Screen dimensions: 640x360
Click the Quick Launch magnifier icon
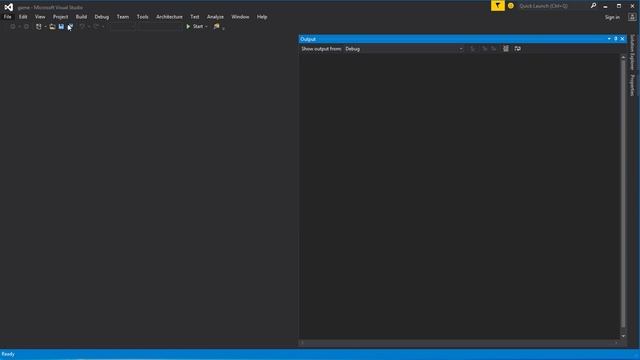[x=593, y=6]
